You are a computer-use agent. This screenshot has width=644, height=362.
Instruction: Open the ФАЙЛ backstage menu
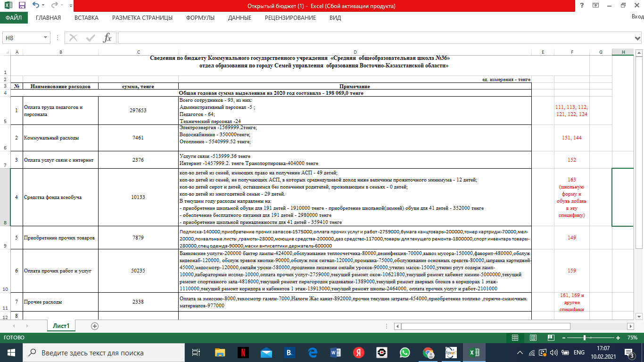pyautogui.click(x=14, y=18)
